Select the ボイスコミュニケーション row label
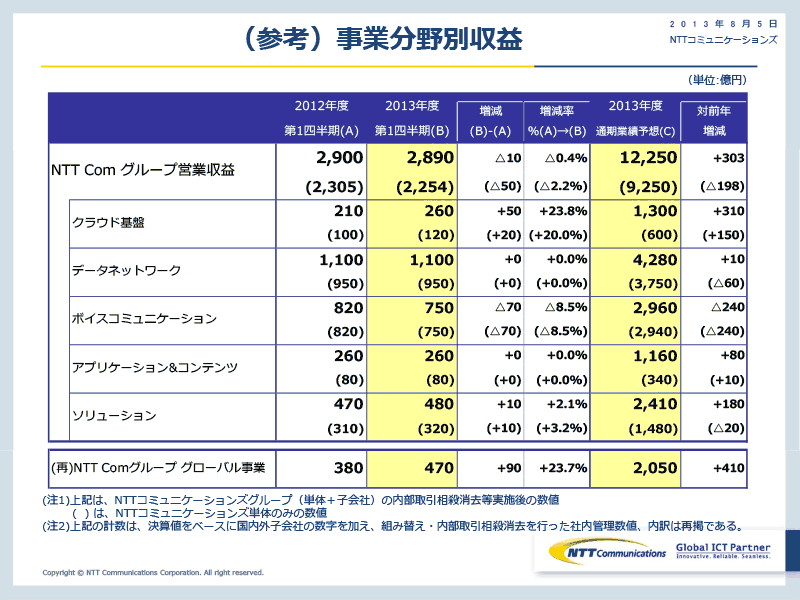This screenshot has width=800, height=600. [x=144, y=319]
